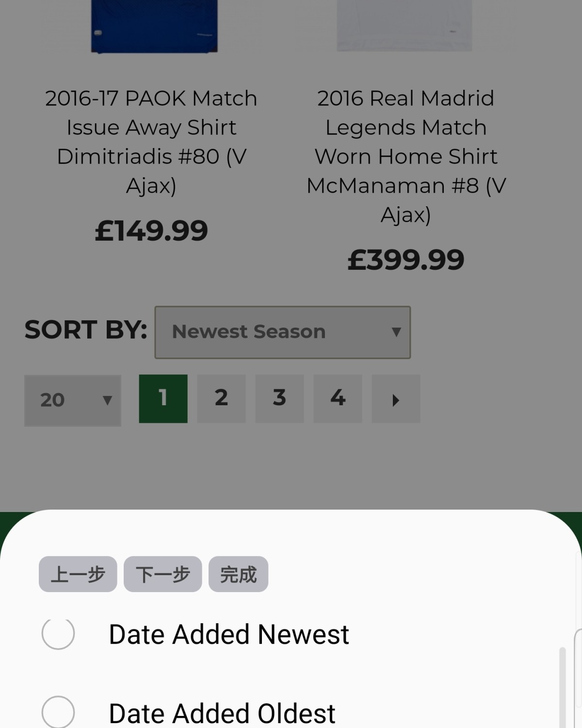Go to next page arrow in pagination

396,399
